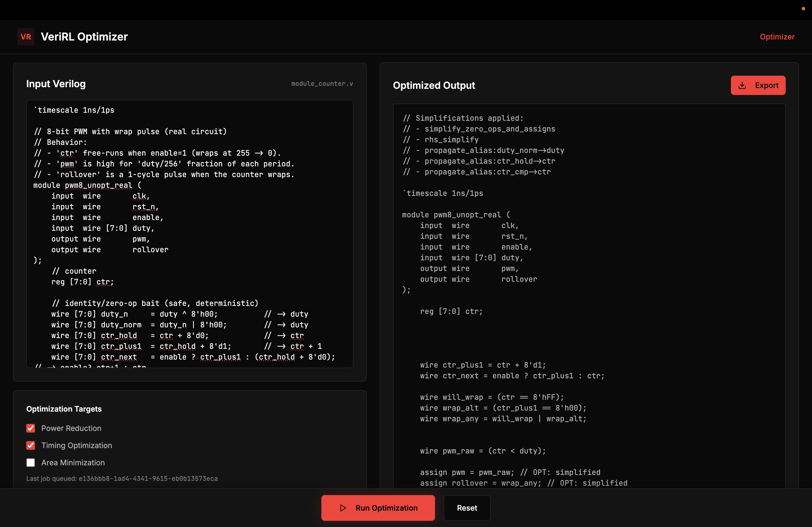Click the Optimization Targets heading
Screen dimensions: 812x527
coord(64,409)
